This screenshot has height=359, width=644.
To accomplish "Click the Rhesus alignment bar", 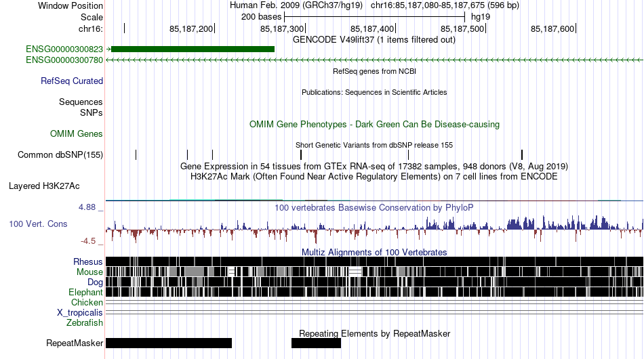I will [x=374, y=261].
